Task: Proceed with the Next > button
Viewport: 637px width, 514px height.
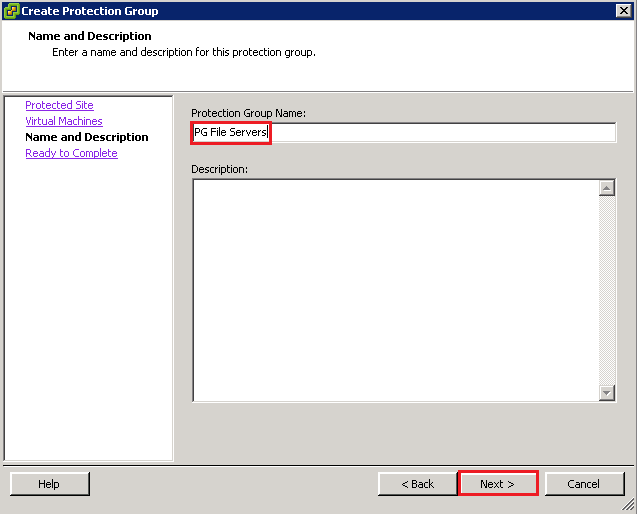Action: coord(497,484)
